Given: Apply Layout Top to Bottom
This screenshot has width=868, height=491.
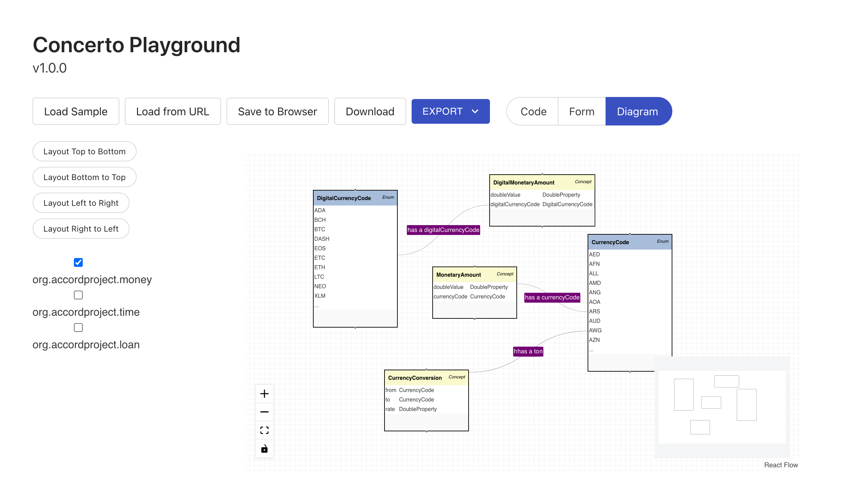Looking at the screenshot, I should pyautogui.click(x=84, y=151).
